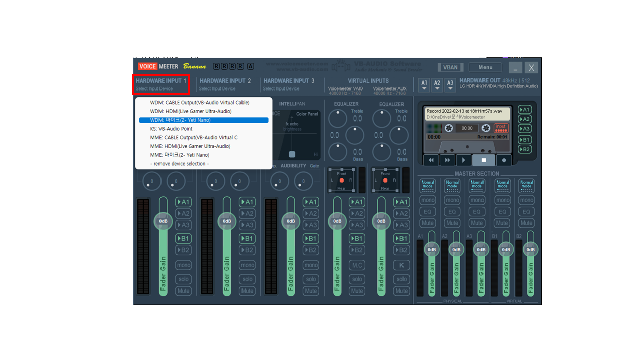Viewport: 644px width, 362px height.
Task: Select WDM: 마이크 (2- Yeti Nano)
Action: [x=204, y=120]
